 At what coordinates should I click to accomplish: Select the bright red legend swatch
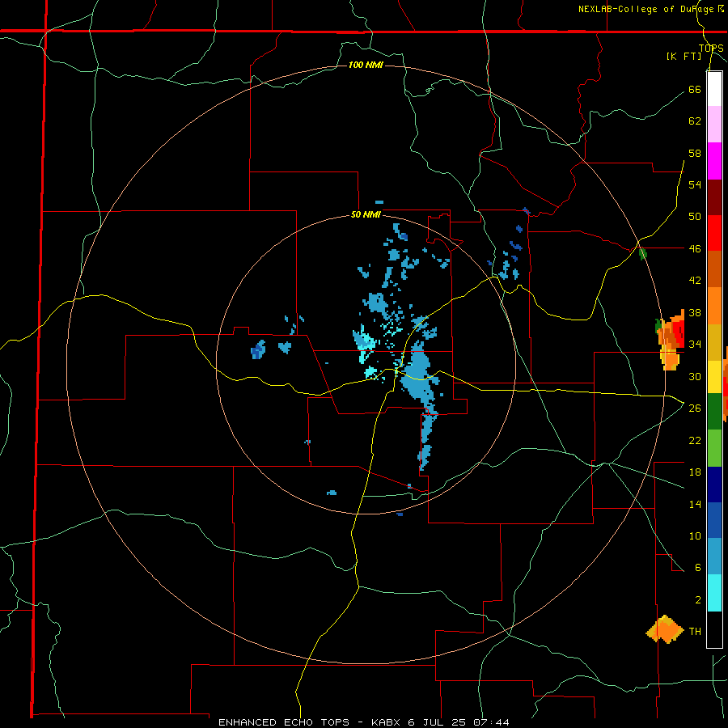click(x=714, y=233)
